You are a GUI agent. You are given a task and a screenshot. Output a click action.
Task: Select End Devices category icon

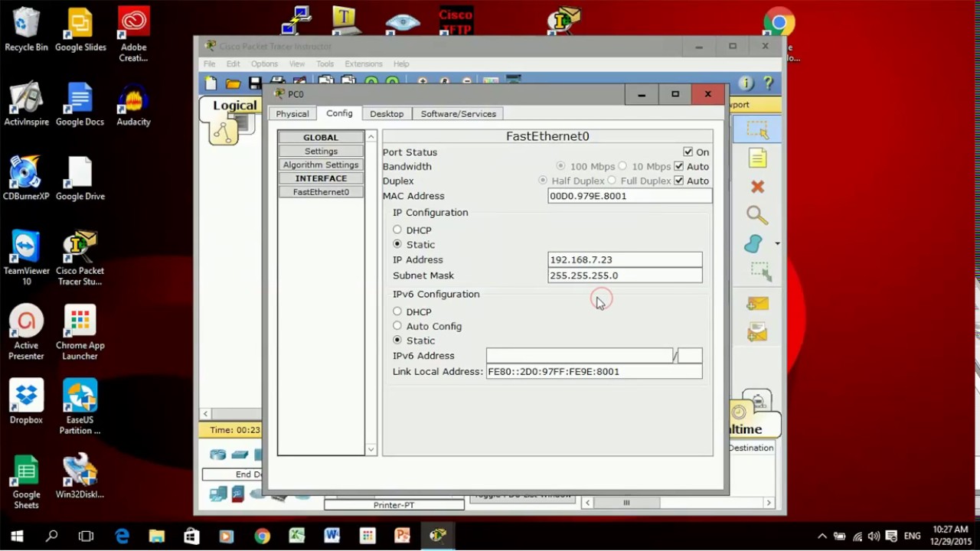pos(218,494)
